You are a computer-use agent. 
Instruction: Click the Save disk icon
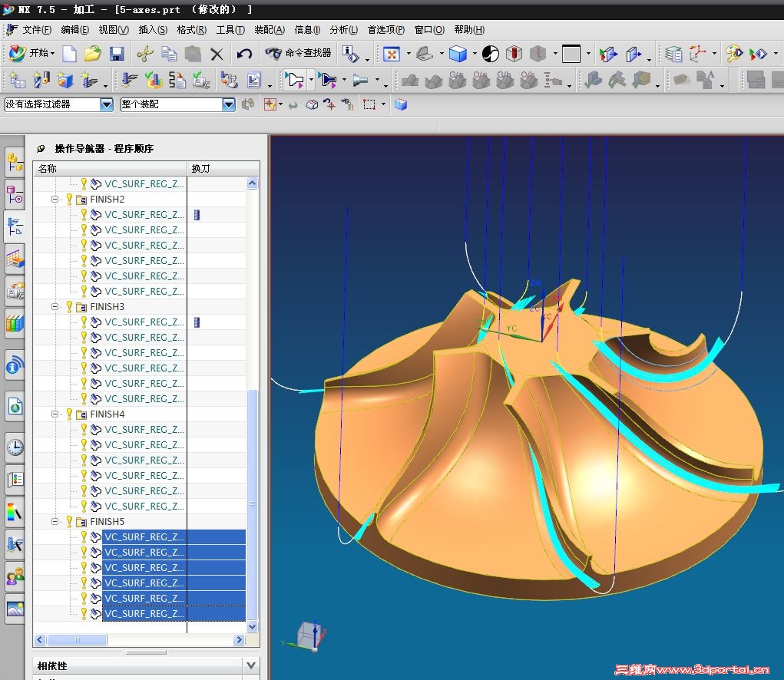117,54
